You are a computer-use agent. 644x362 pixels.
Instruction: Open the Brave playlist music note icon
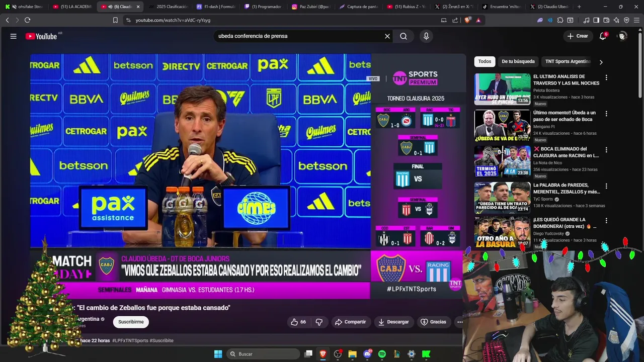[x=586, y=20]
